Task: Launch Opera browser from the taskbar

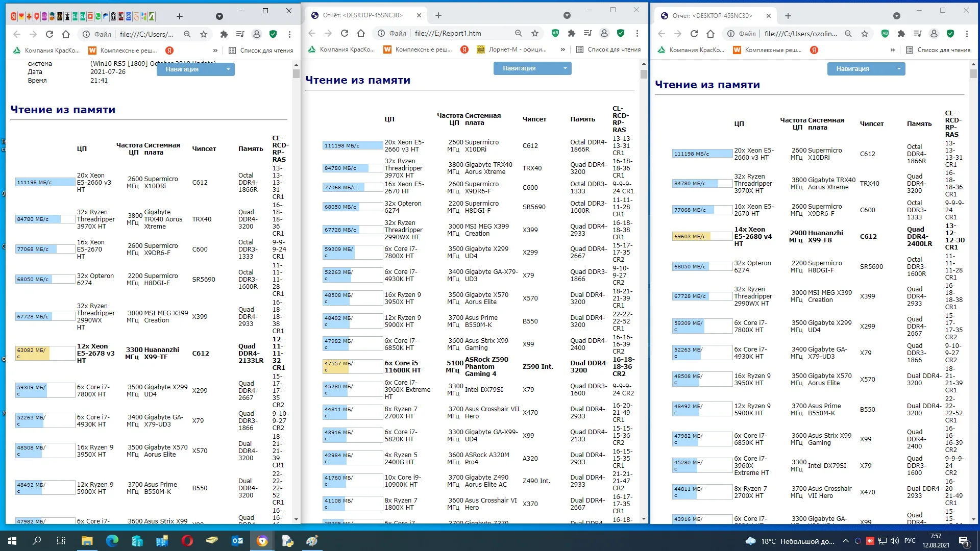Action: [187, 541]
